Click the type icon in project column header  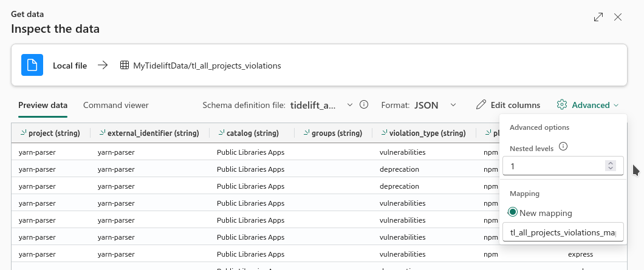(23, 132)
